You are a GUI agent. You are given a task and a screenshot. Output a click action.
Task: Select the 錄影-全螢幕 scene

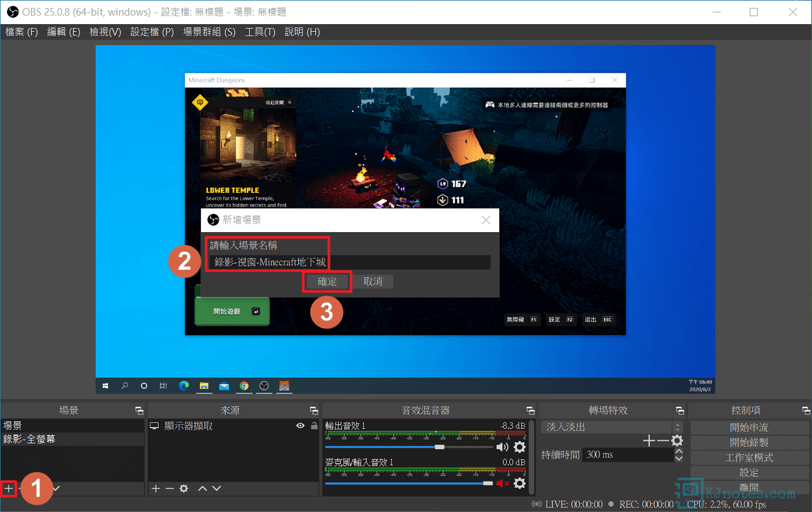[72, 439]
